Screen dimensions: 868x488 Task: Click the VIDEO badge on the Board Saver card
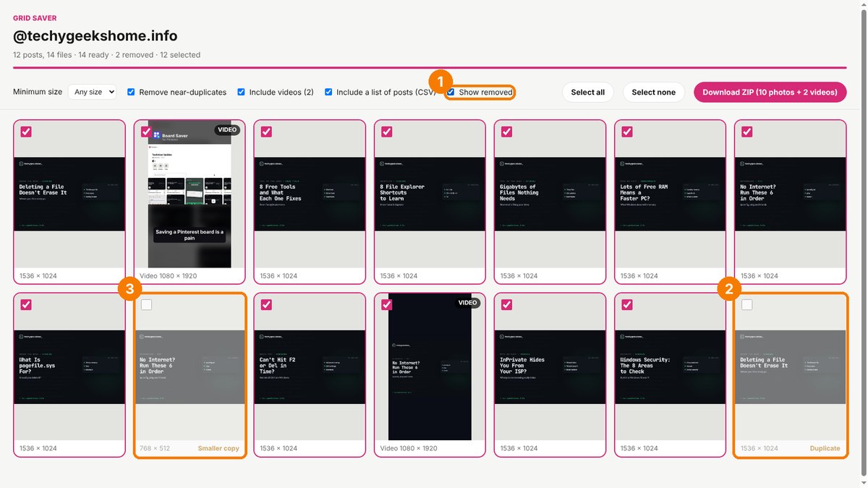tap(227, 130)
